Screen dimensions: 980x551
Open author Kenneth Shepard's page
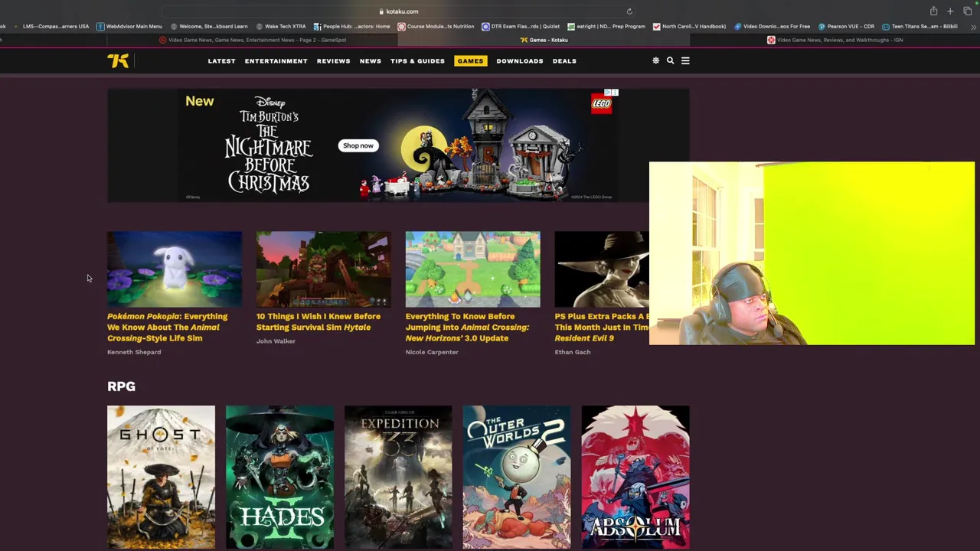click(134, 352)
